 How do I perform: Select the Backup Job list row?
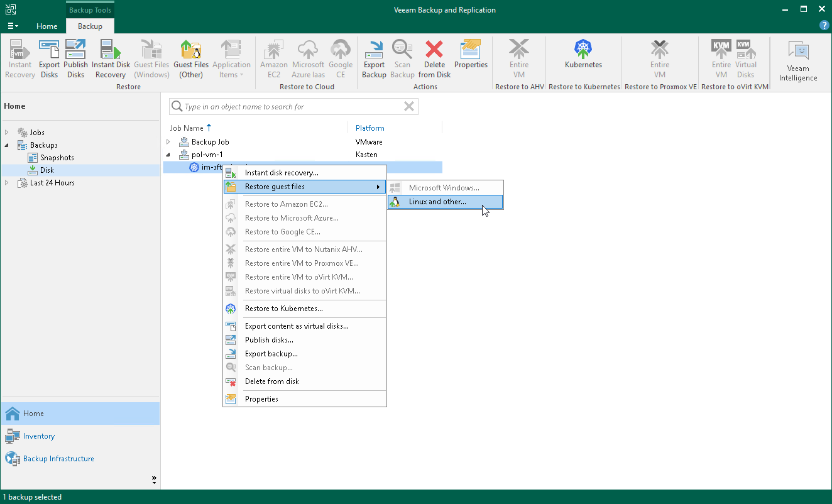pos(303,142)
